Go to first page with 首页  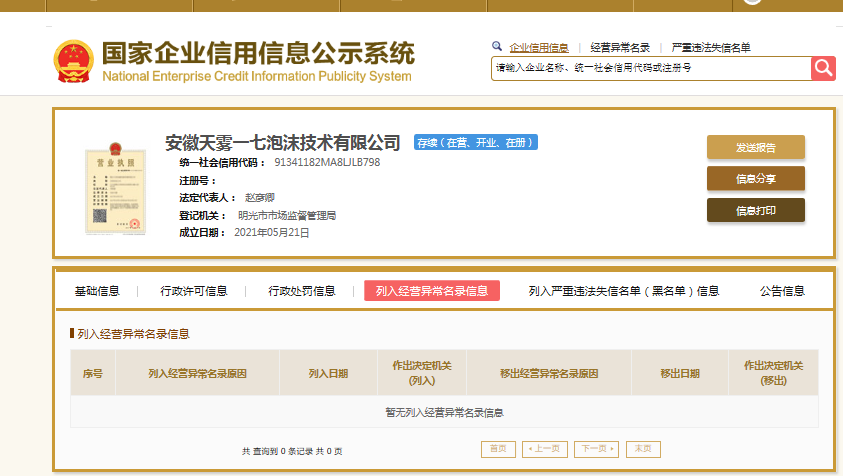tap(498, 449)
